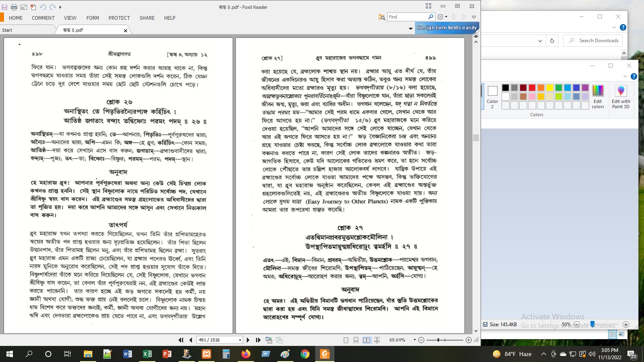Click the Foxit zoom slider handle
This screenshot has width=644, height=362.
[438, 340]
